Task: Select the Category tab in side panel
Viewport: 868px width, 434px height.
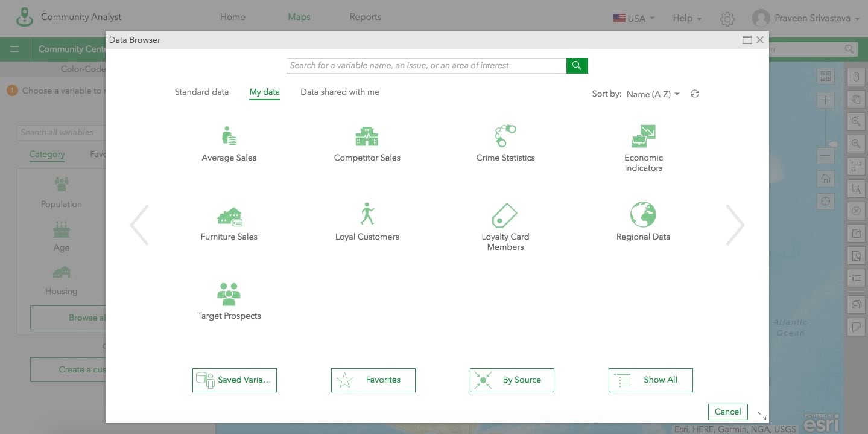Action: pyautogui.click(x=47, y=155)
